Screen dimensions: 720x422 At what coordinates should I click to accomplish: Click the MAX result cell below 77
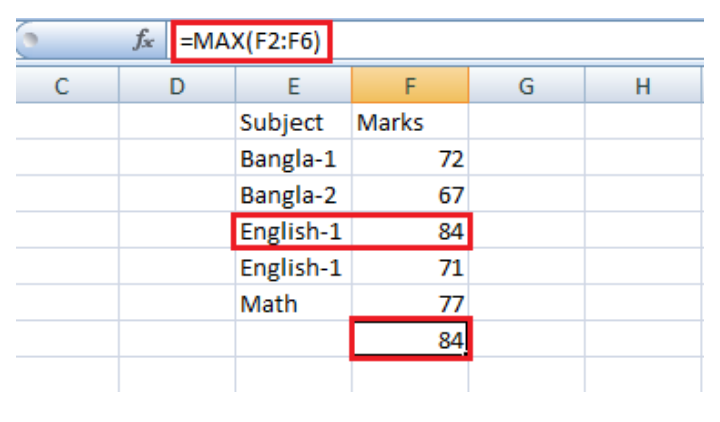(x=410, y=341)
